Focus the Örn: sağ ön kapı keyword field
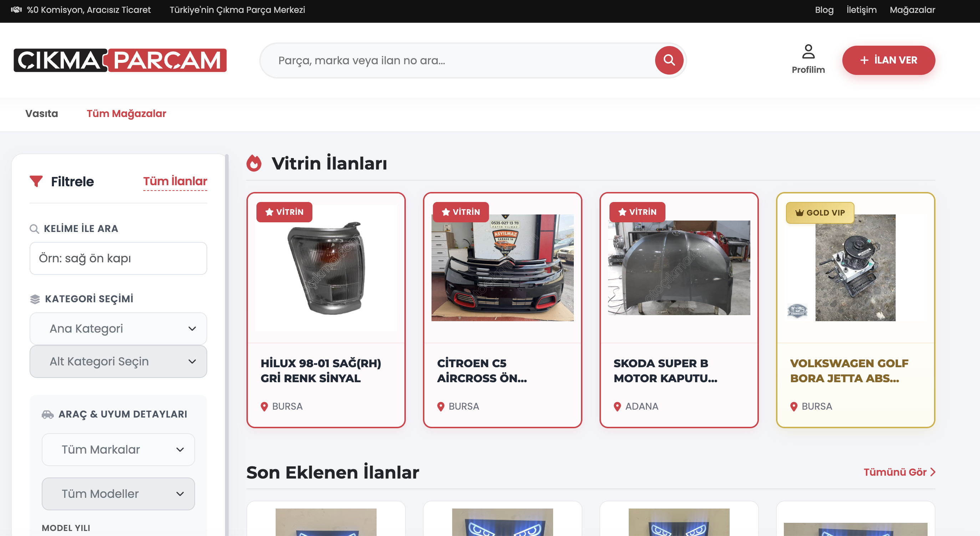980x536 pixels. point(118,258)
